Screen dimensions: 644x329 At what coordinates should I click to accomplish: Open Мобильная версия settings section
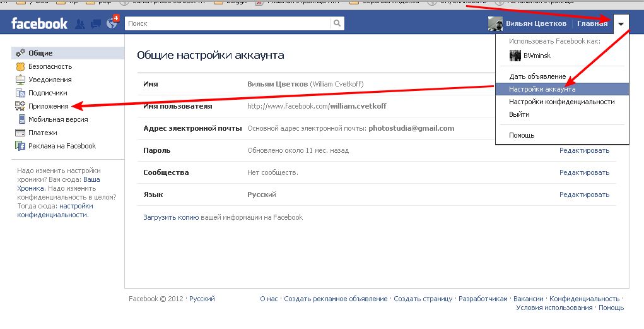click(x=58, y=119)
